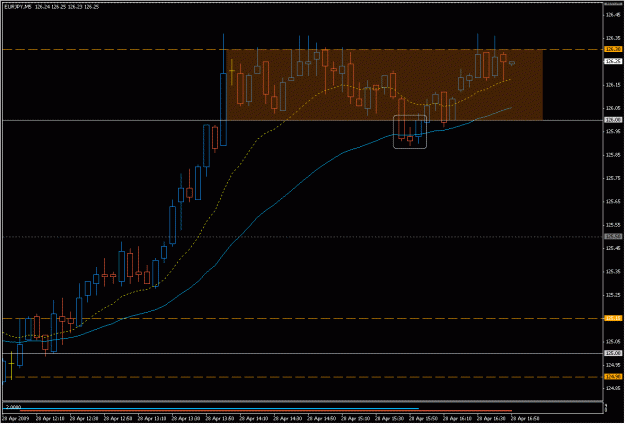Select the orange dashed line at 126.30

(x=303, y=49)
